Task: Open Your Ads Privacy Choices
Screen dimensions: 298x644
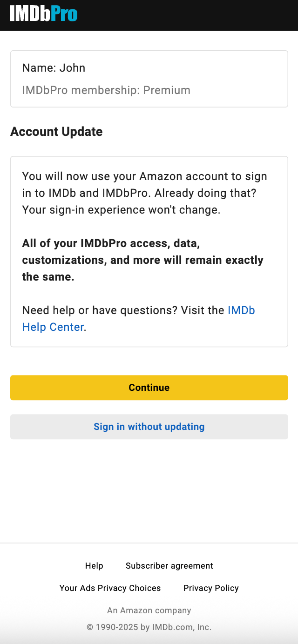Action: 110,588
